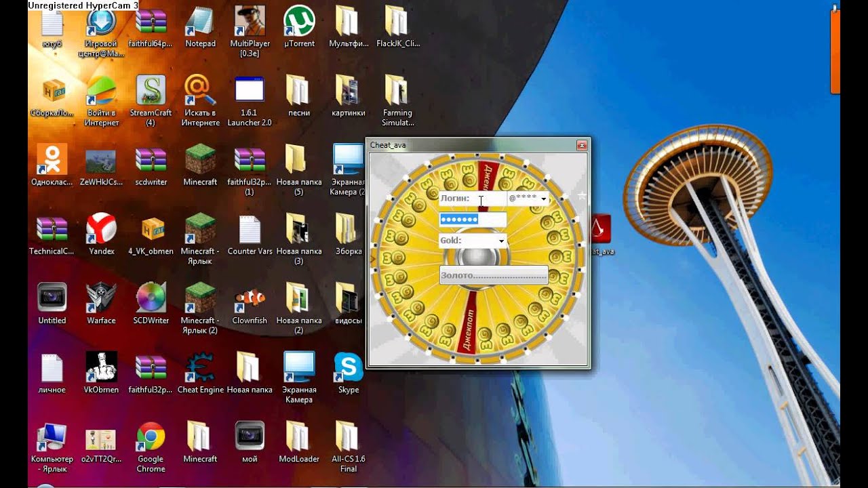Click the masked password field

pyautogui.click(x=473, y=220)
